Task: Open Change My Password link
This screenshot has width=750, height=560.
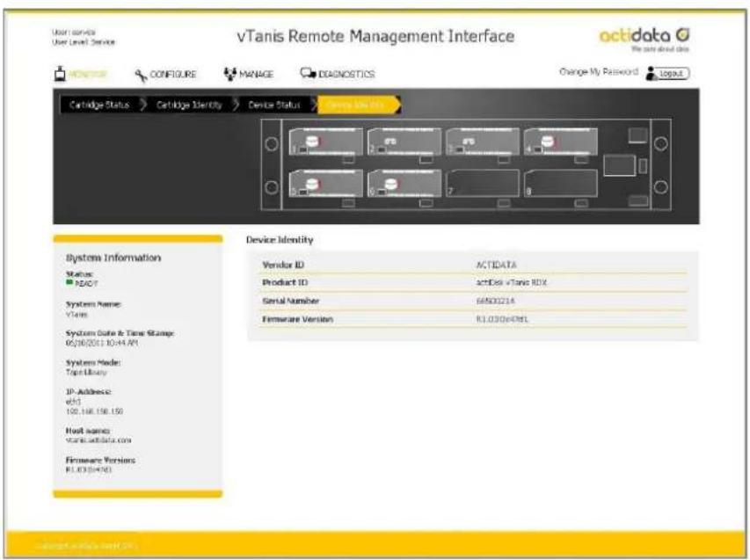Action: (x=599, y=72)
